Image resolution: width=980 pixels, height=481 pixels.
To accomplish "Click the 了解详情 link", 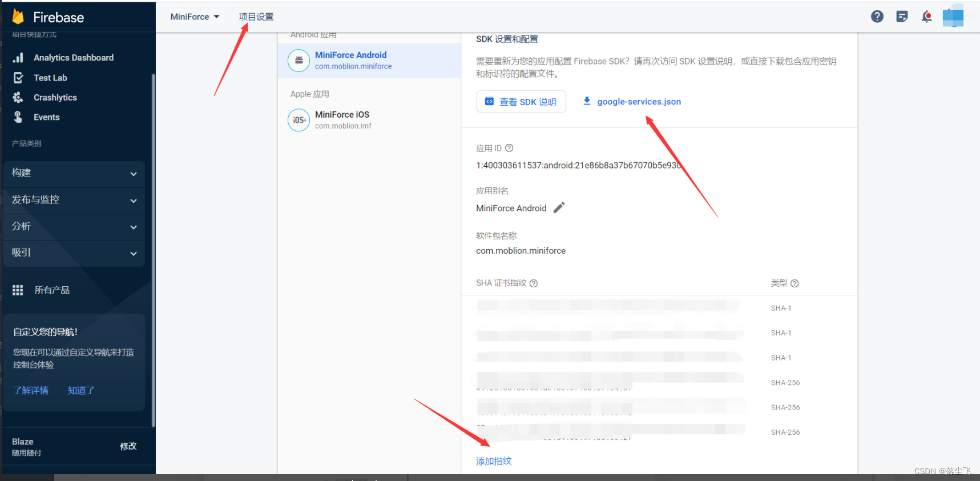I will click(31, 391).
